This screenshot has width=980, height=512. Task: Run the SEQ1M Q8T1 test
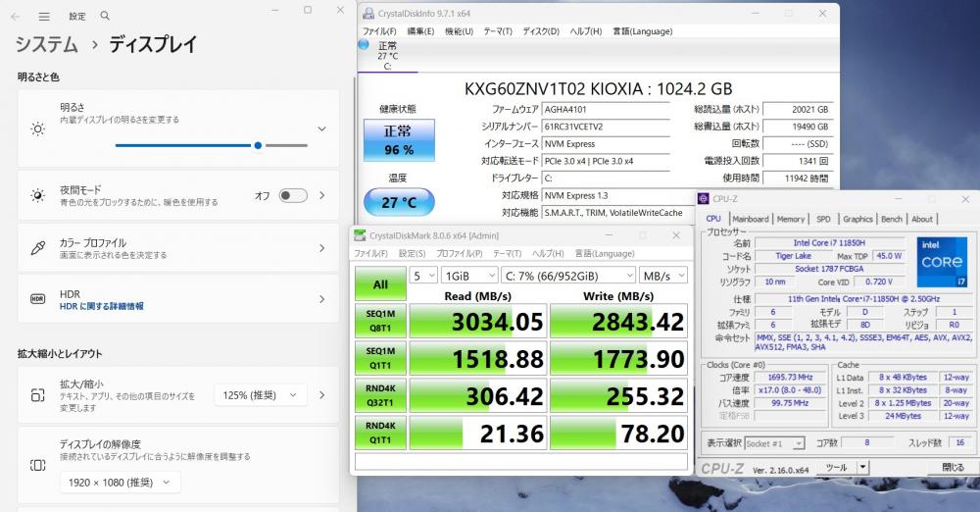pyautogui.click(x=380, y=321)
